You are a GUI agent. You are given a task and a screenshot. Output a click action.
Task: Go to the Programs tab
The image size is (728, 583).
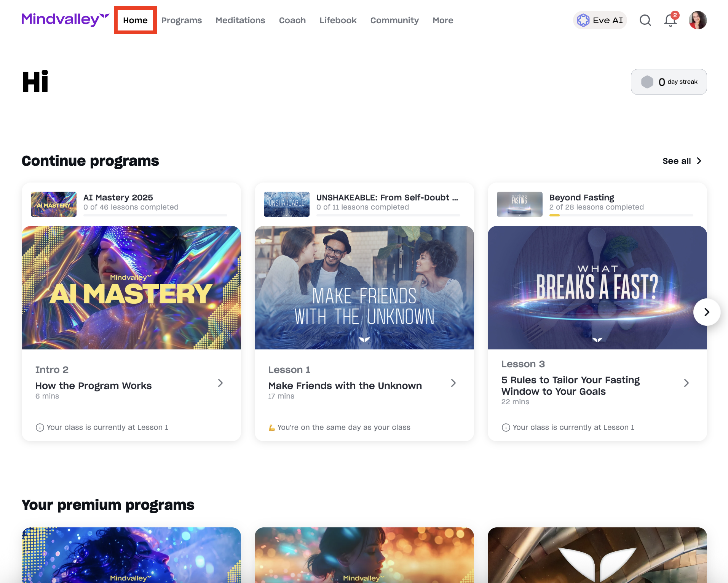point(181,20)
